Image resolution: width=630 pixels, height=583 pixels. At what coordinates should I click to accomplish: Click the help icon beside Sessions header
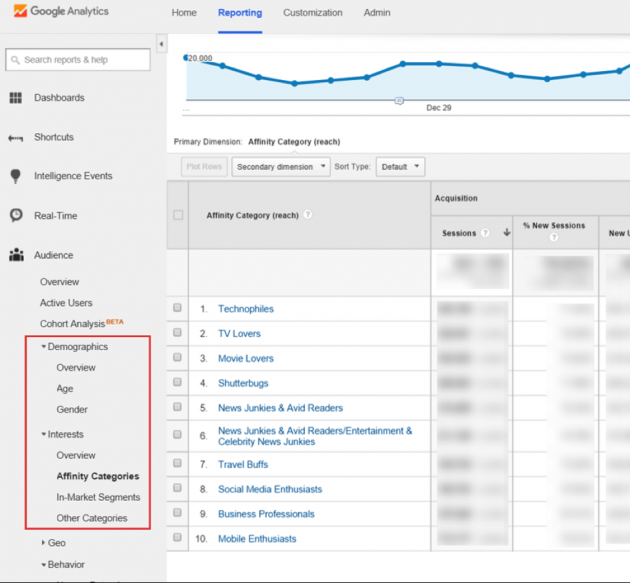[x=485, y=233]
